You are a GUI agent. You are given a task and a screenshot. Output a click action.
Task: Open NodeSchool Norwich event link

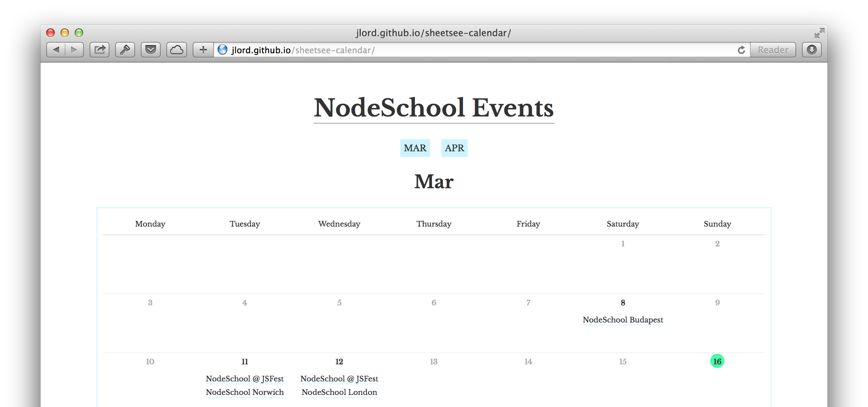point(245,392)
